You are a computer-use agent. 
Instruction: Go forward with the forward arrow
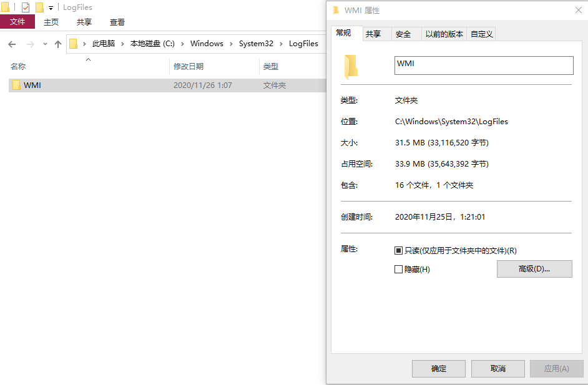click(x=31, y=44)
